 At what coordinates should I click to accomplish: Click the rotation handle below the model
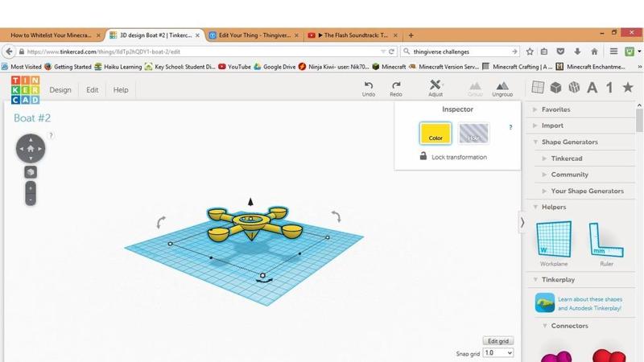point(264,281)
